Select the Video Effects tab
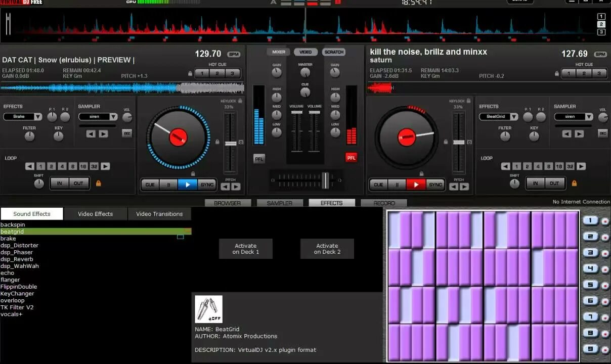 point(96,214)
